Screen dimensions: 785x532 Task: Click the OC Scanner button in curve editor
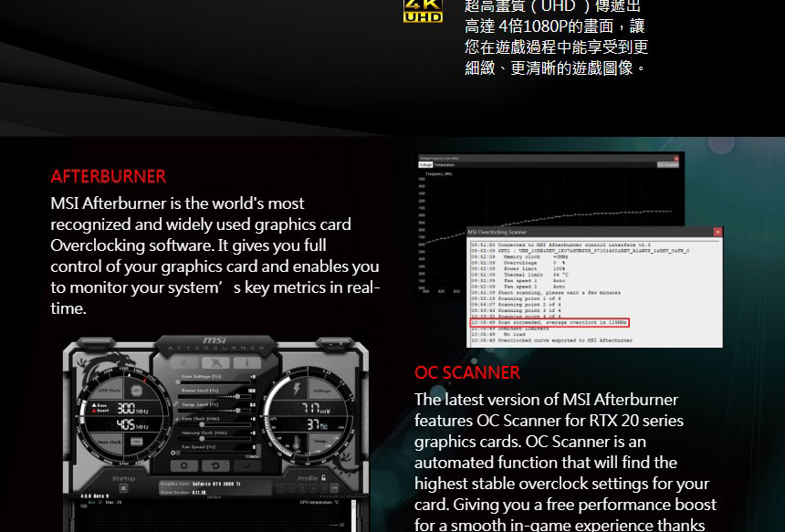(x=668, y=164)
